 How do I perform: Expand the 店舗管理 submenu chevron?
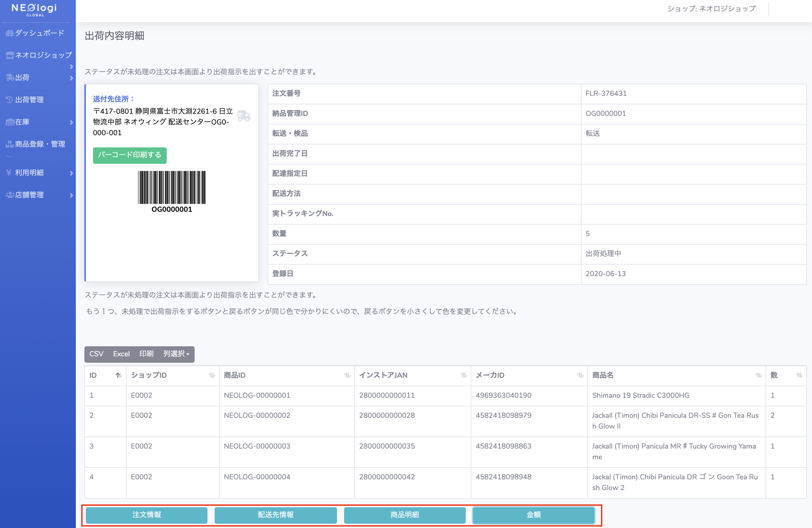point(71,195)
